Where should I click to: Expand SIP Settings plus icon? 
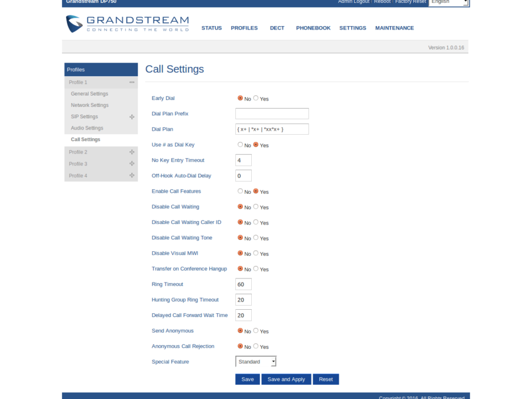coord(132,117)
